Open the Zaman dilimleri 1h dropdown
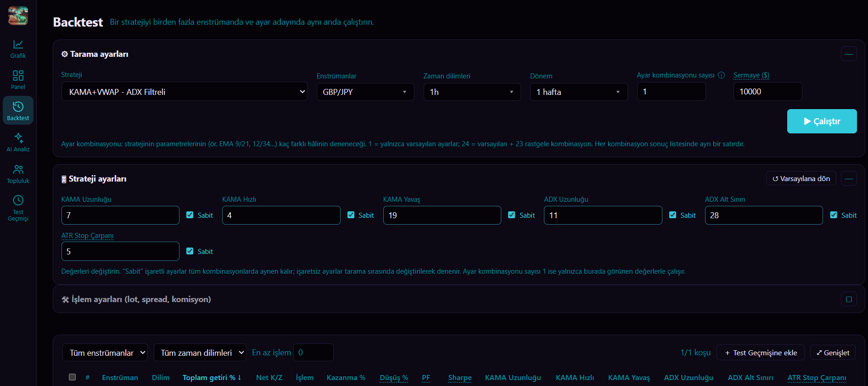The image size is (868, 386). point(472,92)
